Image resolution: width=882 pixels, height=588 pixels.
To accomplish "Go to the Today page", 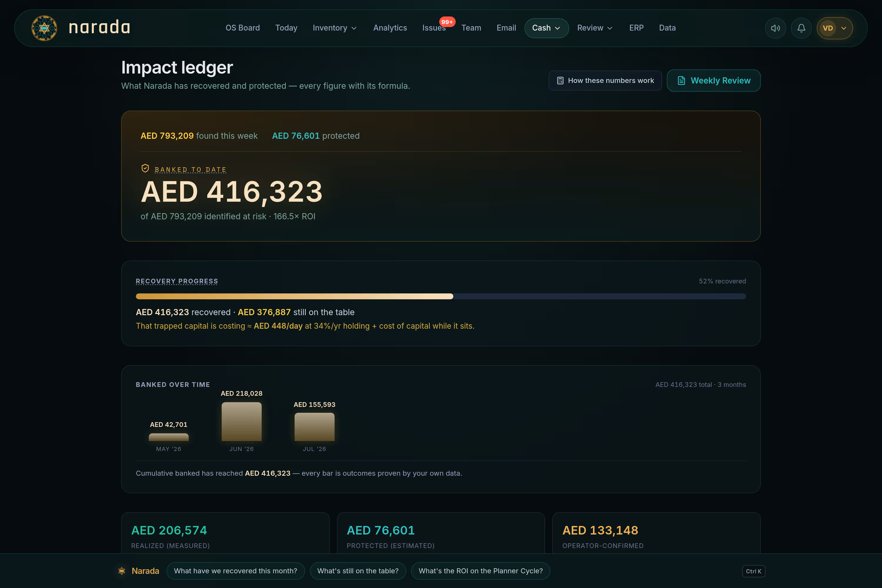I will click(x=286, y=28).
